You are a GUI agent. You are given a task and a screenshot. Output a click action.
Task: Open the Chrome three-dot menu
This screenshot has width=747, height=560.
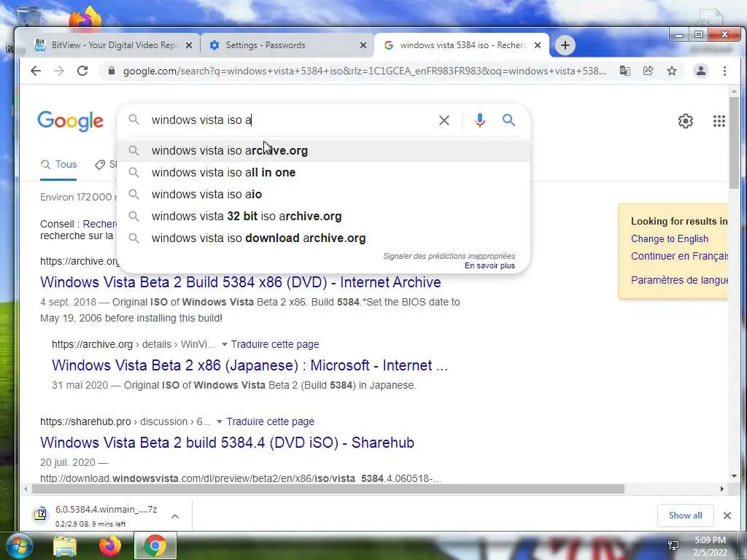(724, 71)
